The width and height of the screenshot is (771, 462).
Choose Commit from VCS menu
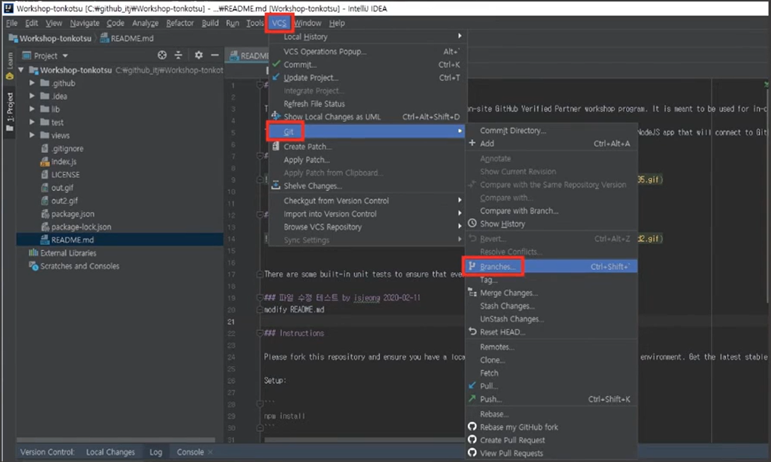[367, 65]
